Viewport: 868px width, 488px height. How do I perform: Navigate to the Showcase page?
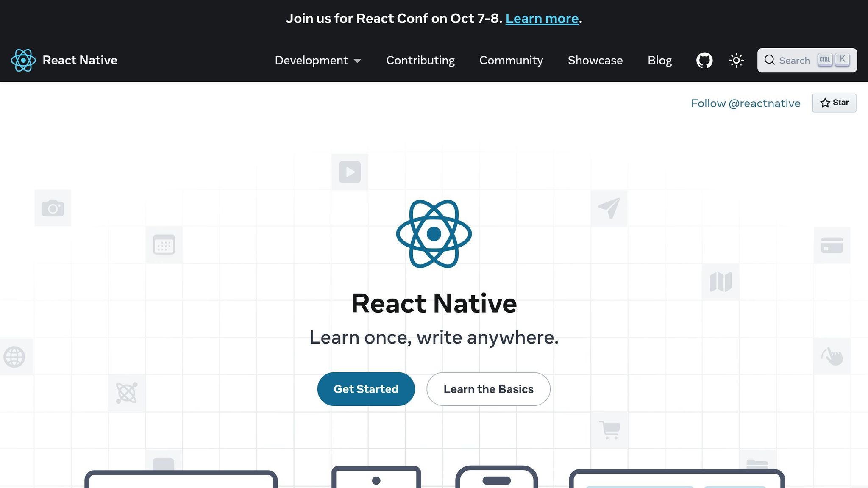(x=595, y=60)
